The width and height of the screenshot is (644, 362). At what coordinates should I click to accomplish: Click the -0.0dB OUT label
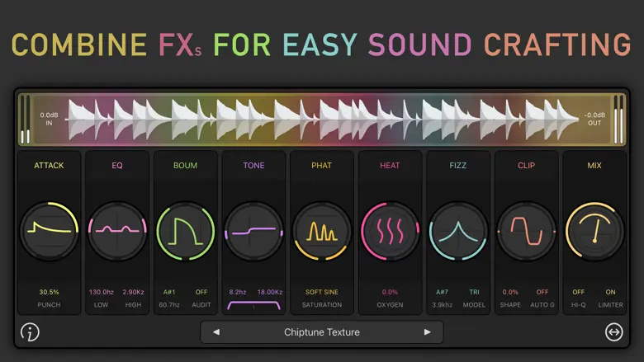(x=594, y=119)
